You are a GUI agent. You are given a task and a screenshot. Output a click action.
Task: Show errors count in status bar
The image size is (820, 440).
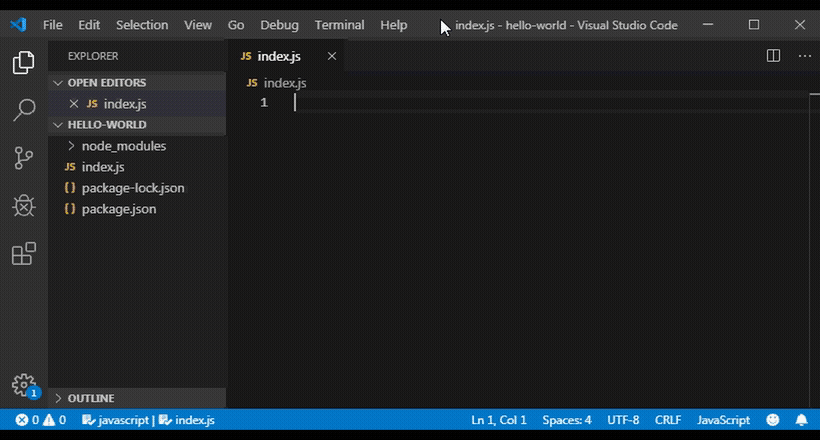[27, 420]
